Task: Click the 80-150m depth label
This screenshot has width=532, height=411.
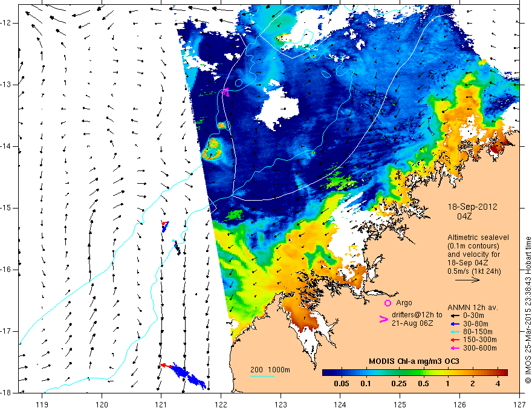Action: click(x=478, y=332)
